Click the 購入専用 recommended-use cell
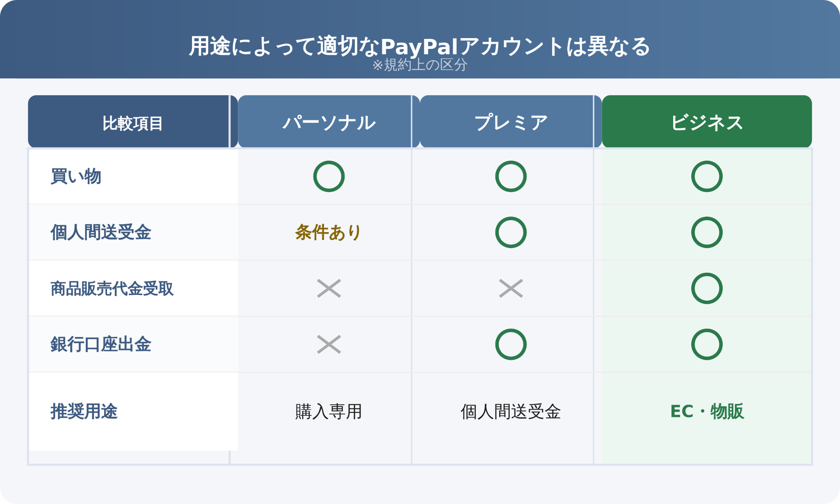 (329, 411)
